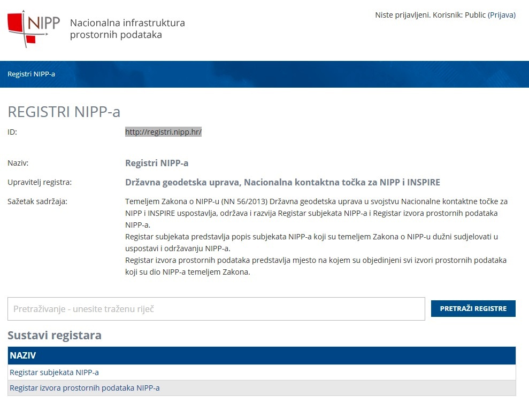529x420 pixels.
Task: Select the 'Registri NIPP-a' Naziv value
Action: click(x=157, y=163)
